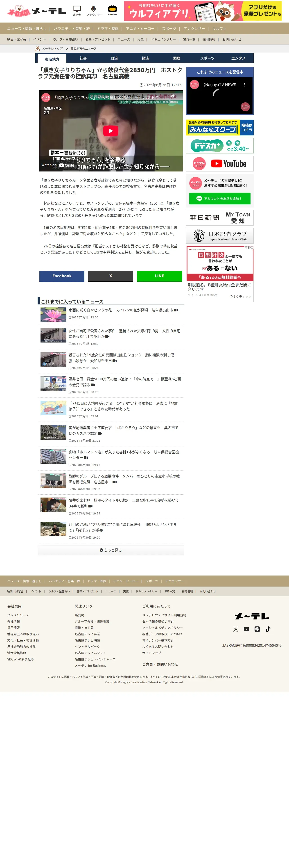This screenshot has width=289, height=868.
Task: Select the 国際 news tab
Action: tap(176, 58)
